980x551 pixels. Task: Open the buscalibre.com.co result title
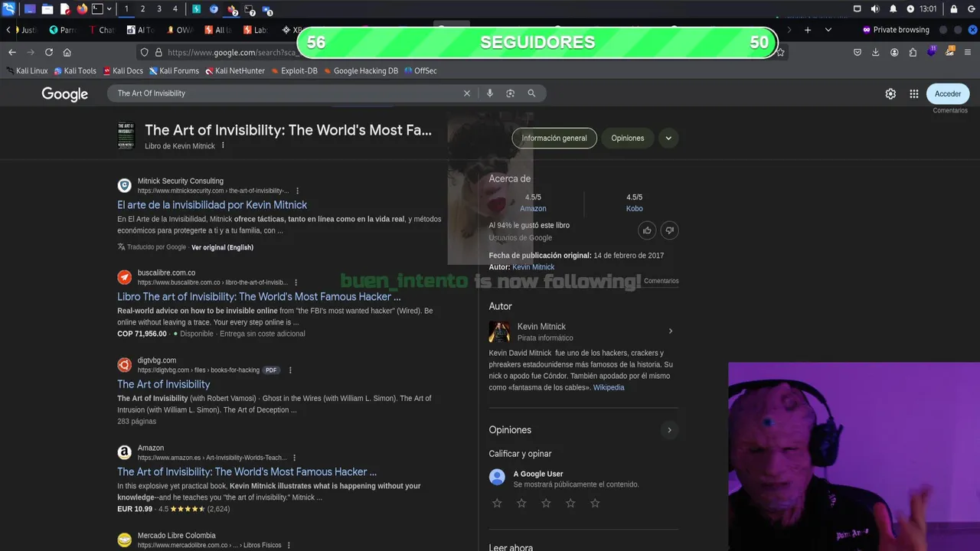click(x=259, y=297)
